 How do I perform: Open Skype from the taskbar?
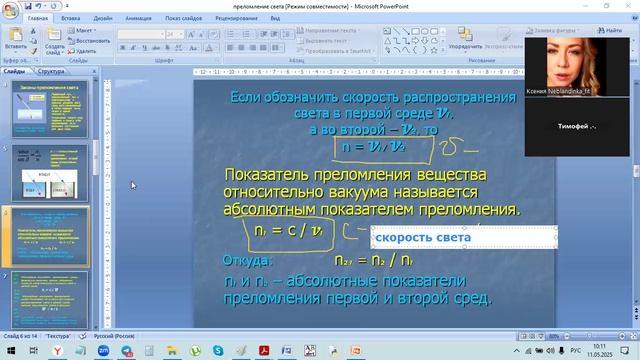coord(218,351)
